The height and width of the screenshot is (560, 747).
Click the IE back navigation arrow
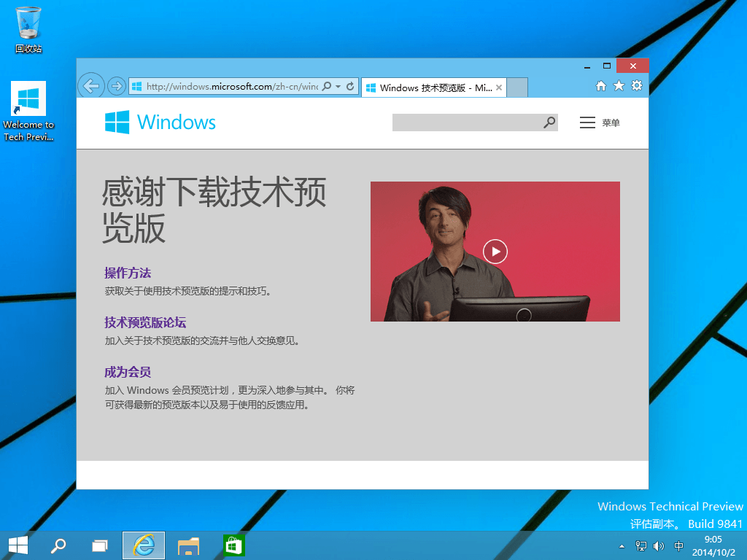(x=90, y=86)
